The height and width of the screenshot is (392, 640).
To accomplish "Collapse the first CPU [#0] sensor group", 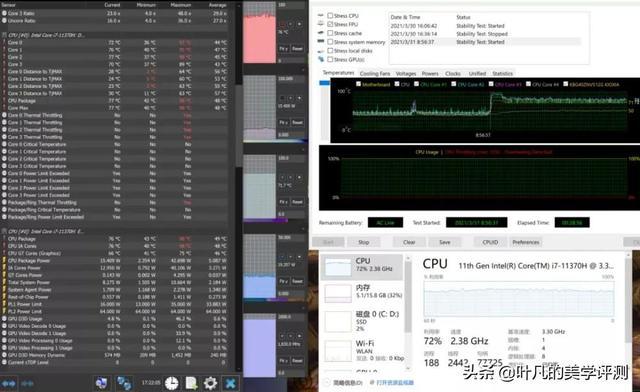I will 46,35.
